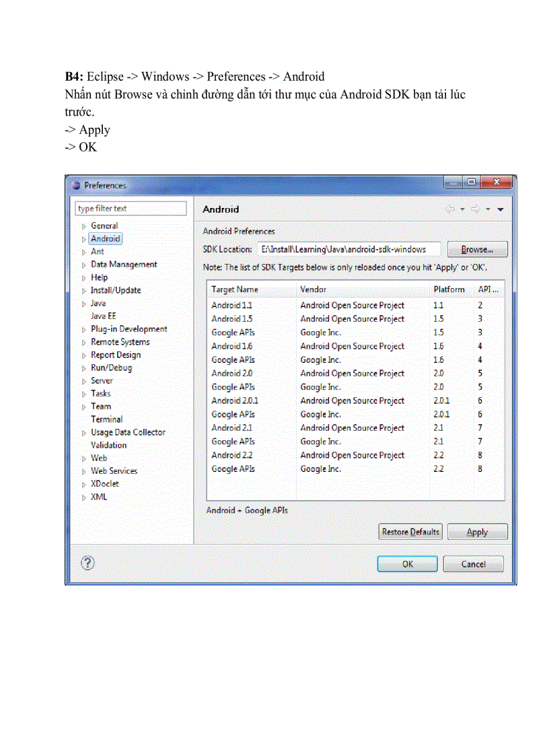549x756 pixels.
Task: Confirm with the OK button
Action: [407, 564]
